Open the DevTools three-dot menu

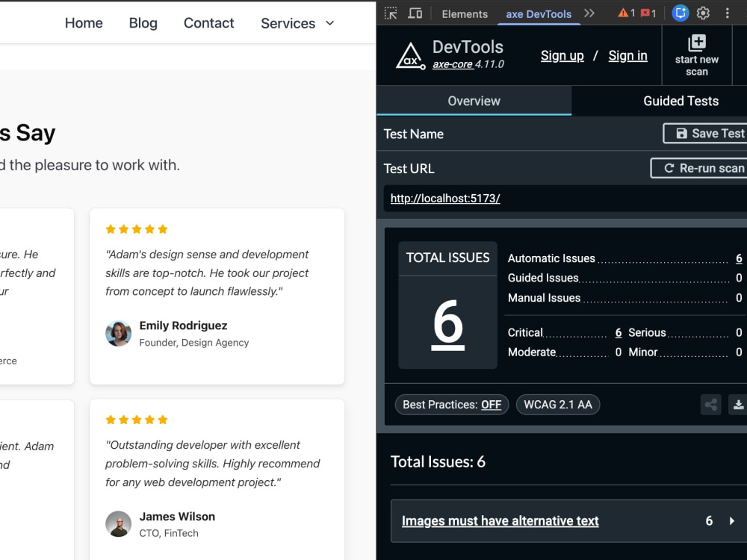pos(727,13)
